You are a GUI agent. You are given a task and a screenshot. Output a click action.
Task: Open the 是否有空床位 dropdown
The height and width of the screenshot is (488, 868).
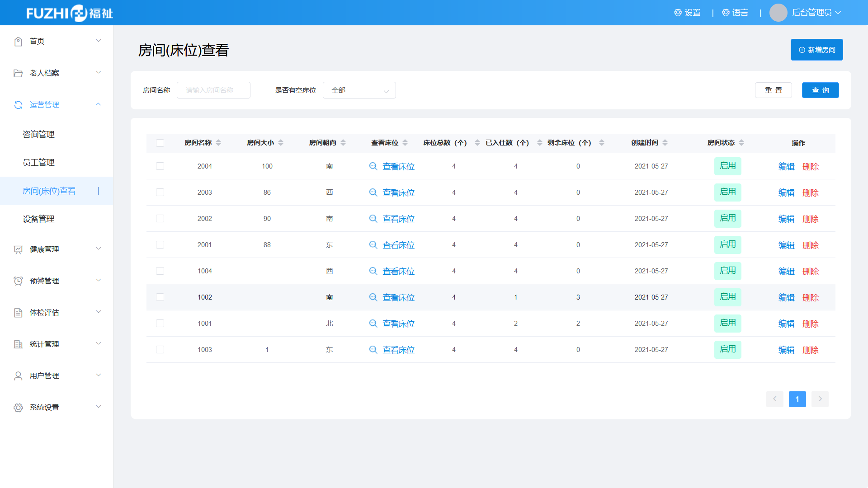click(x=359, y=90)
